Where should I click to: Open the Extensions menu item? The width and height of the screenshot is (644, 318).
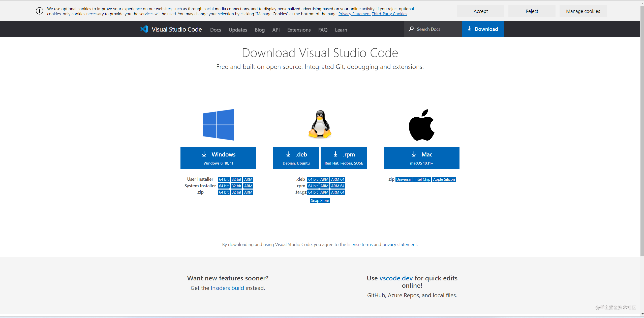pyautogui.click(x=299, y=30)
